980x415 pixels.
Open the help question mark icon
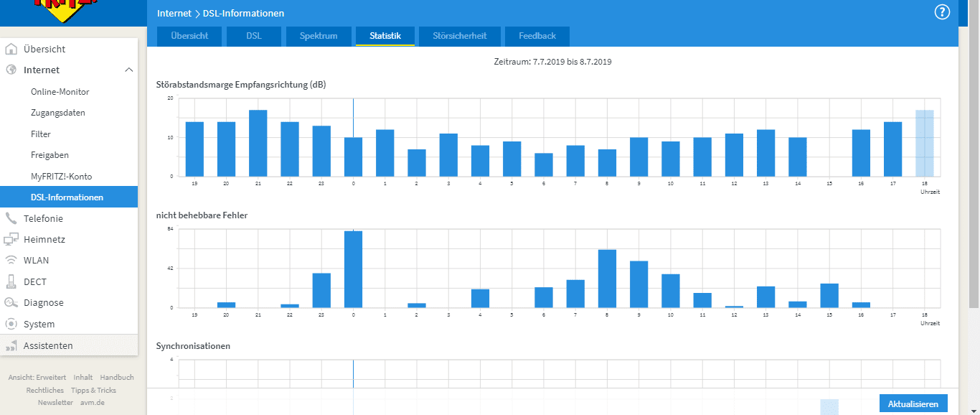click(942, 12)
